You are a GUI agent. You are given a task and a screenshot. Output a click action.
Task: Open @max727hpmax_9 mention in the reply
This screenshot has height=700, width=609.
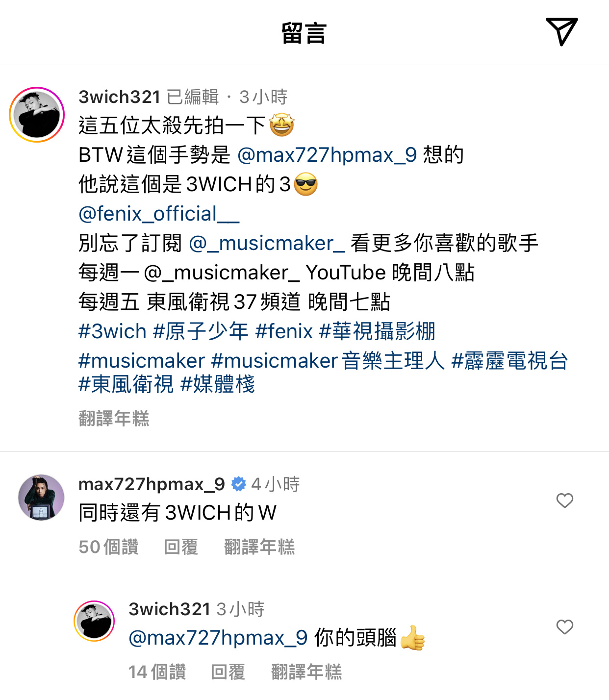[218, 638]
